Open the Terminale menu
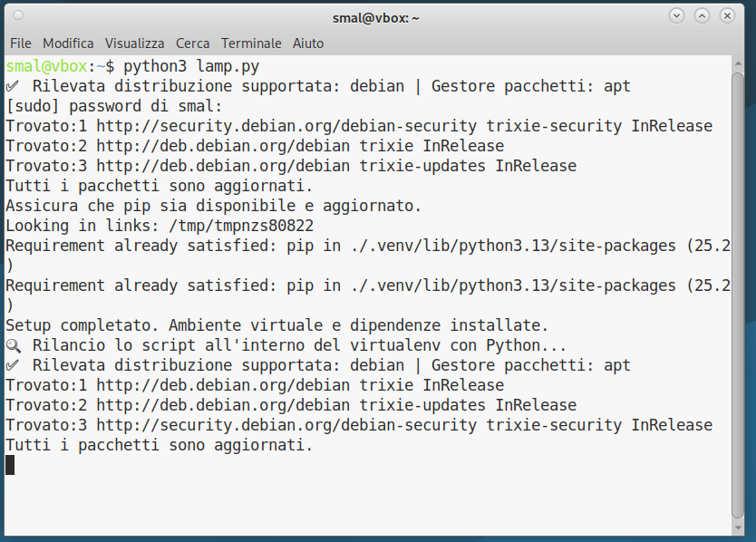756x542 pixels. [x=251, y=43]
